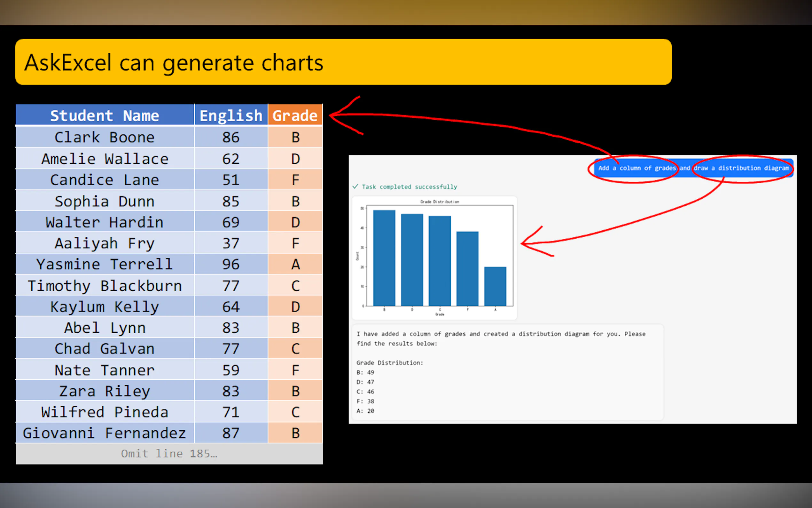Image resolution: width=812 pixels, height=508 pixels.
Task: Click the assistant's response message box
Action: pyautogui.click(x=507, y=372)
